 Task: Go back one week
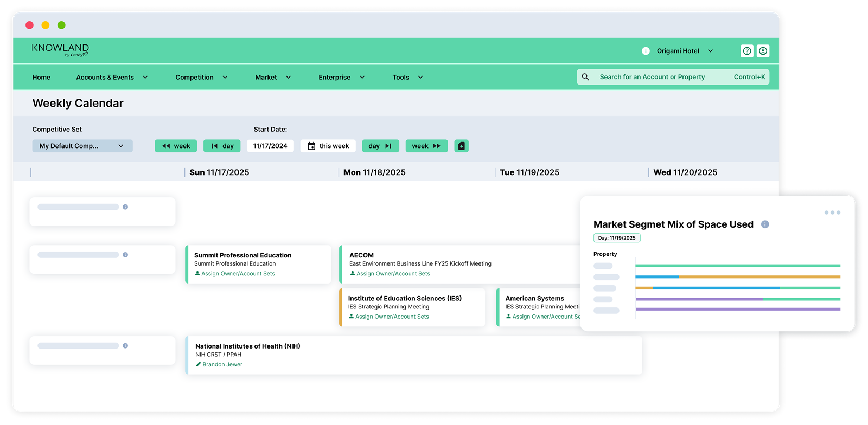pyautogui.click(x=176, y=146)
